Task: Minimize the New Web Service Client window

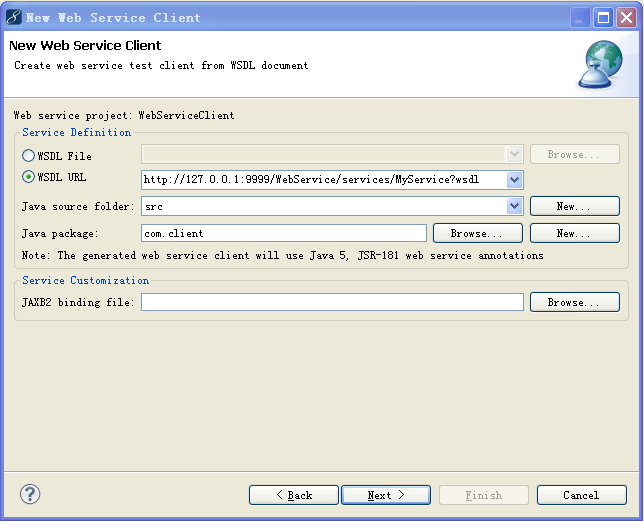Action: point(580,18)
